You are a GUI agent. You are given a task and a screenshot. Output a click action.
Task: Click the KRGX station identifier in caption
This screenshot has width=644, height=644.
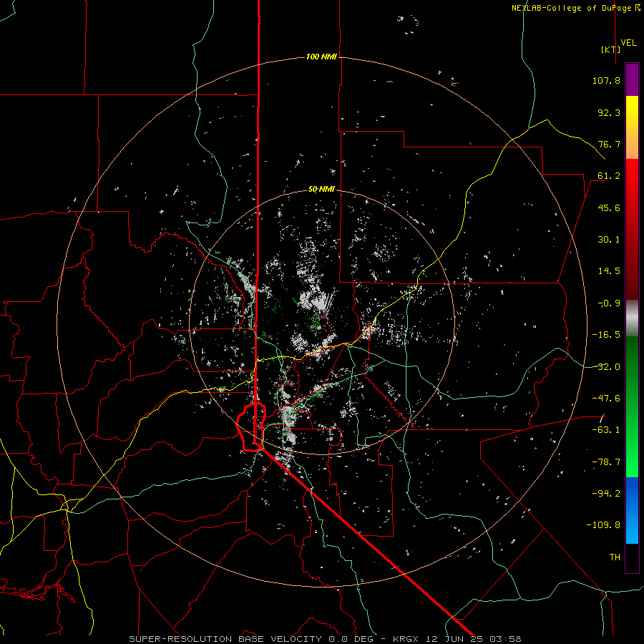click(406, 639)
